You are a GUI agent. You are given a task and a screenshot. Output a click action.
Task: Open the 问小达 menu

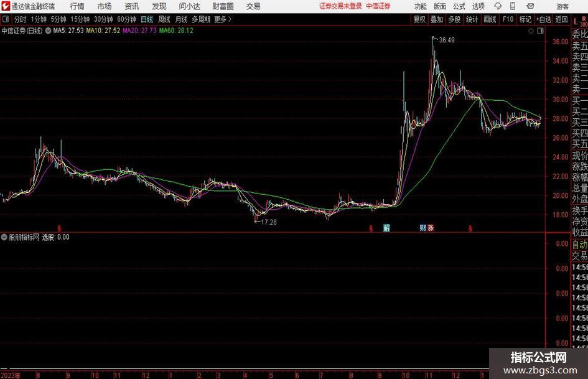click(189, 6)
